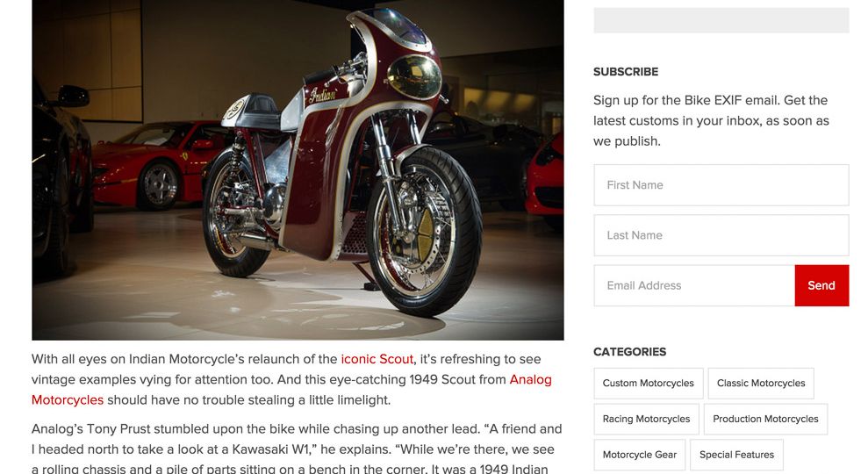The image size is (868, 474).
Task: Click the CATEGORIES section heading
Action: pyautogui.click(x=629, y=352)
